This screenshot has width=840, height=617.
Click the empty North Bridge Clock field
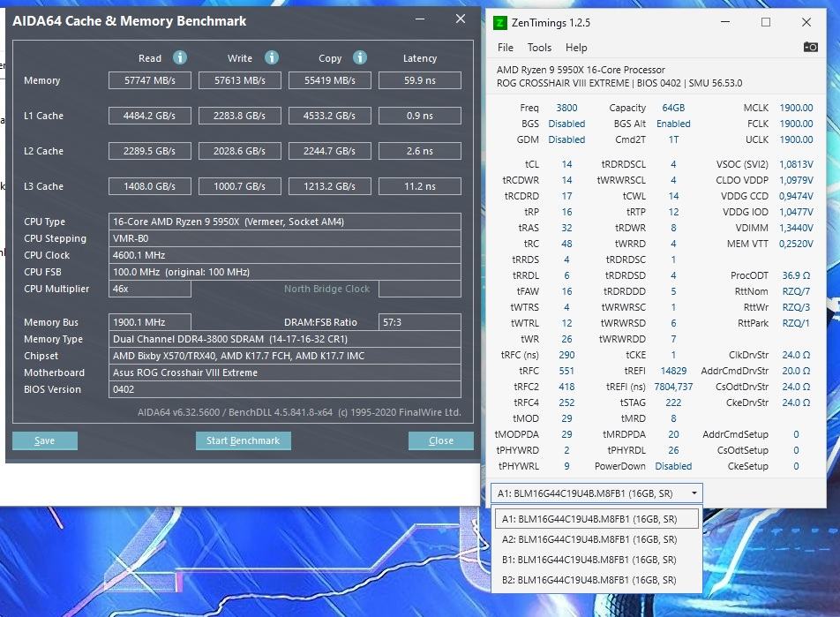pyautogui.click(x=420, y=289)
